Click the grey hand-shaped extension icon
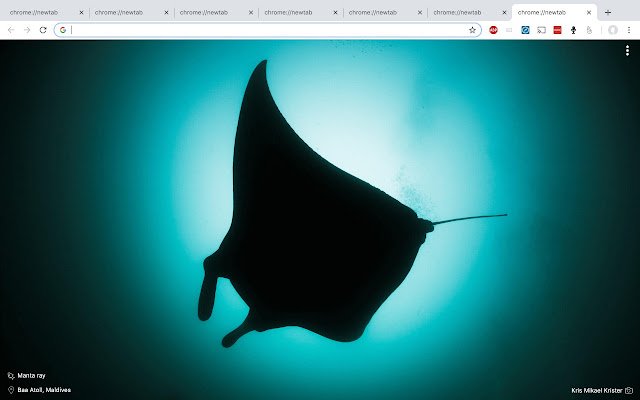640x400 pixels. [x=589, y=30]
